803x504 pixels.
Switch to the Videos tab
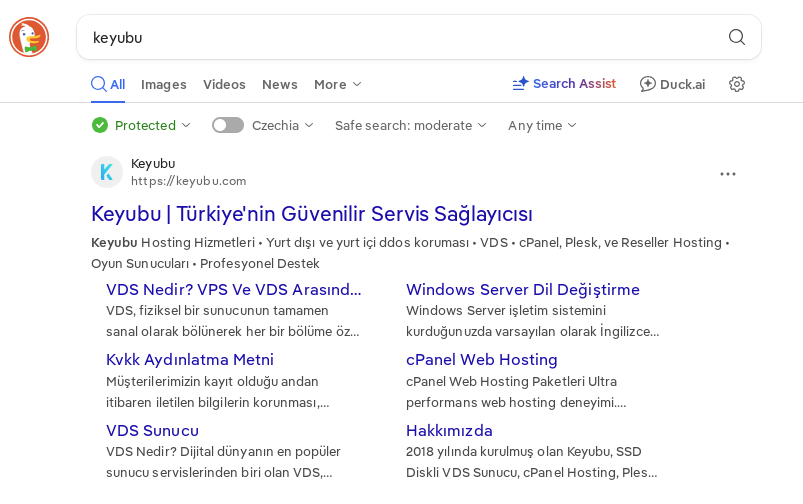coord(224,84)
